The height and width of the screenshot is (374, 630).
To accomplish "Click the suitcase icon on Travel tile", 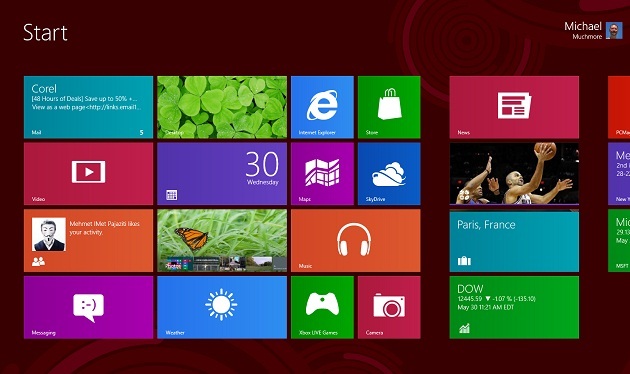I will (x=464, y=261).
